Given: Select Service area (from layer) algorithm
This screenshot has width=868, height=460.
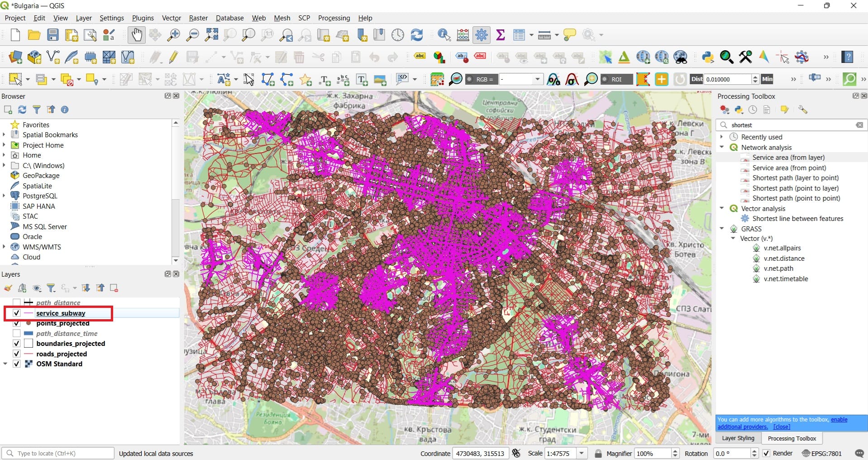Looking at the screenshot, I should coord(788,158).
